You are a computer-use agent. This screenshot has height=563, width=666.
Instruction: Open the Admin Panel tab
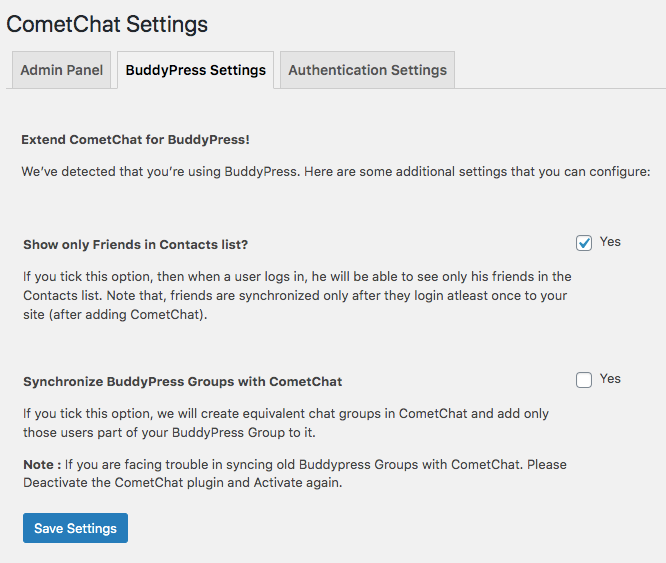coord(61,70)
